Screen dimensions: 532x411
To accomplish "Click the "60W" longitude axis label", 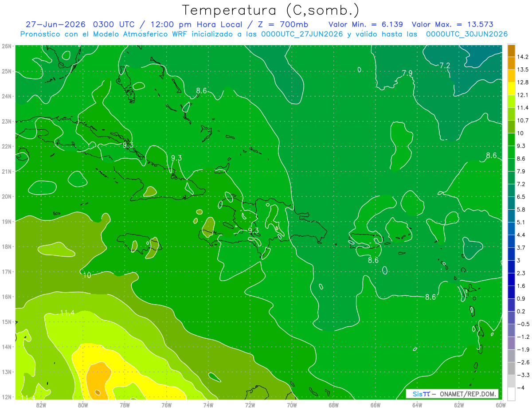I will click(x=501, y=405).
